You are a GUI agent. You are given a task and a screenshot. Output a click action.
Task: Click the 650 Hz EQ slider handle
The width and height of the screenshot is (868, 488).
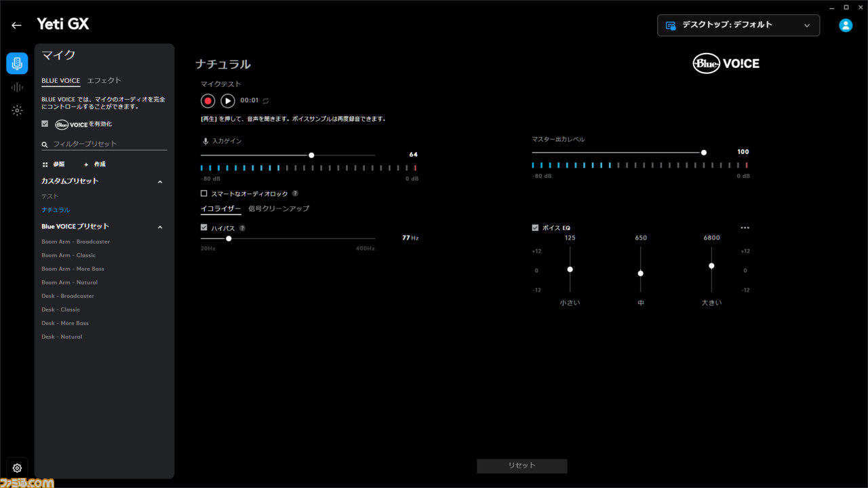point(641,274)
